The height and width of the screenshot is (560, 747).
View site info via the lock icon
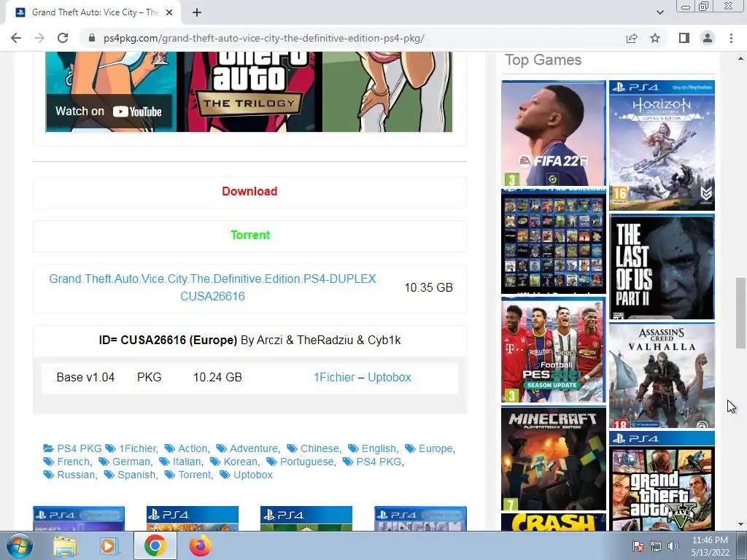pyautogui.click(x=92, y=38)
